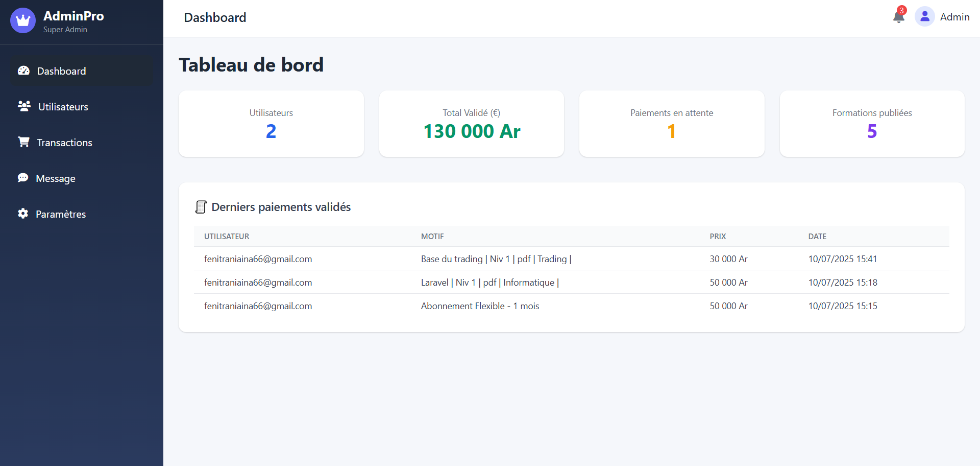This screenshot has width=980, height=466.
Task: Click the receipt icon beside Derniers paiements
Action: tap(201, 207)
